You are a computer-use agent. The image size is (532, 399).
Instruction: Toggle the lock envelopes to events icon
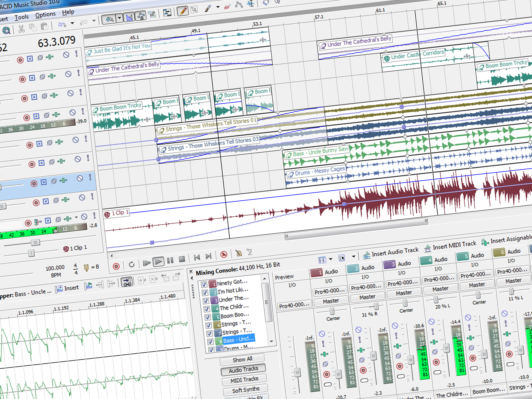click(141, 16)
